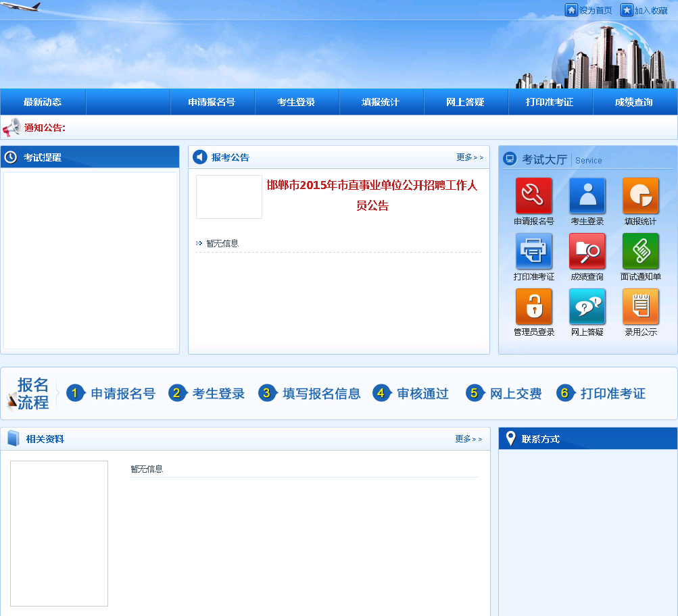
Task: Click the 打印准考证 printer icon
Action: tap(533, 251)
